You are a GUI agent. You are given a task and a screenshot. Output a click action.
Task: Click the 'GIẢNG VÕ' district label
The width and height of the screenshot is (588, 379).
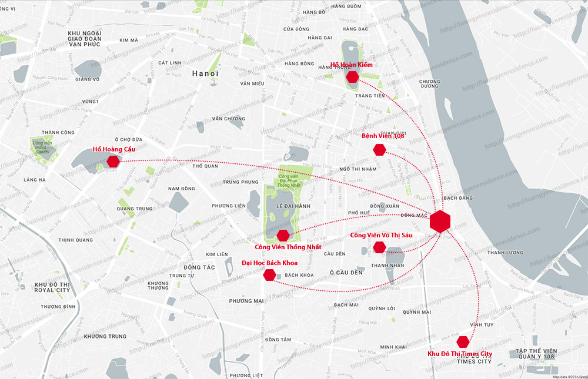click(x=88, y=79)
